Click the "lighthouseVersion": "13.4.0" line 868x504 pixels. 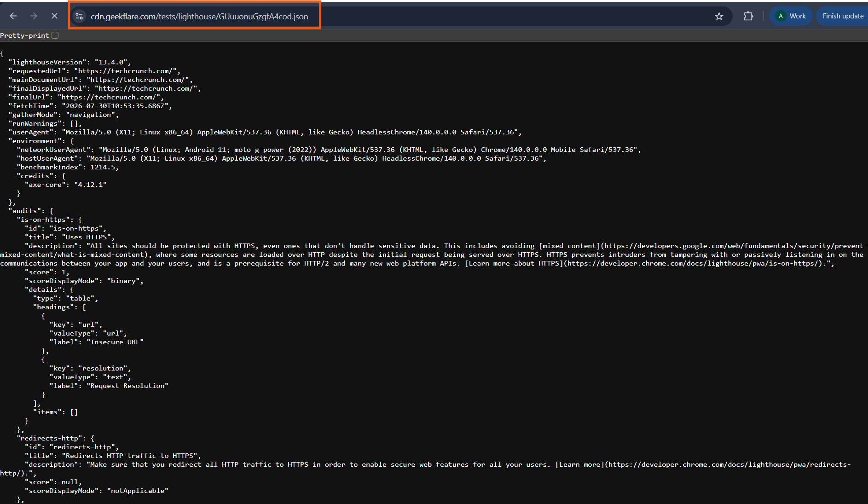pyautogui.click(x=69, y=62)
